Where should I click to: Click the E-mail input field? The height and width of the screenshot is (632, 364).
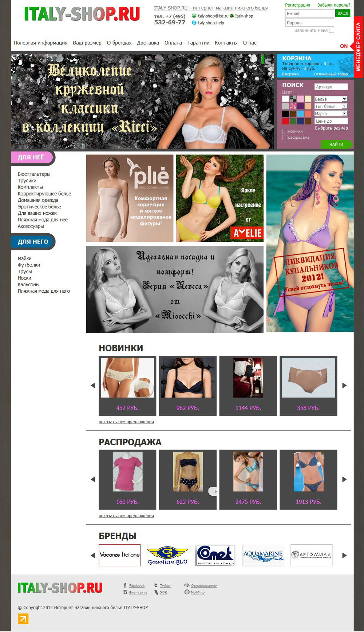(309, 13)
